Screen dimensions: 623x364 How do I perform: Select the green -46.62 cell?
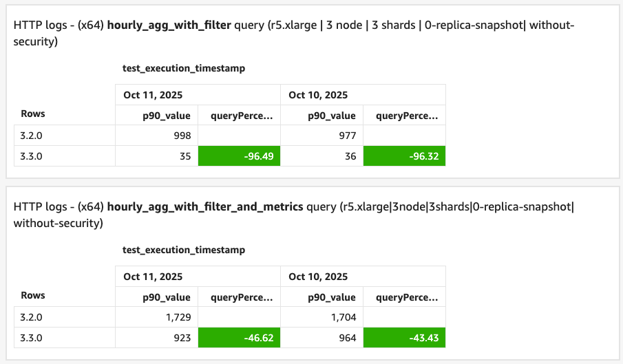[x=239, y=338]
